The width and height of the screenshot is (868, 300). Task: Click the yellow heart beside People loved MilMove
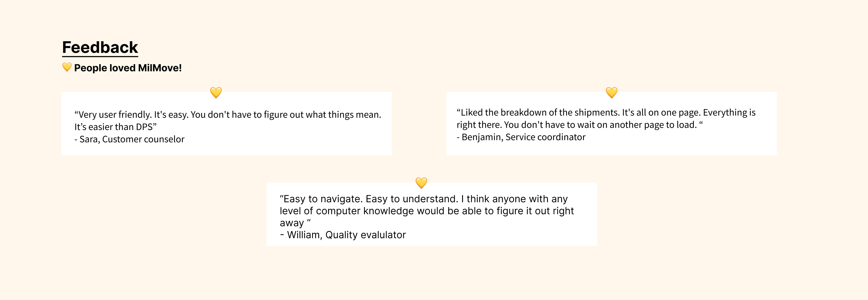[x=67, y=67]
